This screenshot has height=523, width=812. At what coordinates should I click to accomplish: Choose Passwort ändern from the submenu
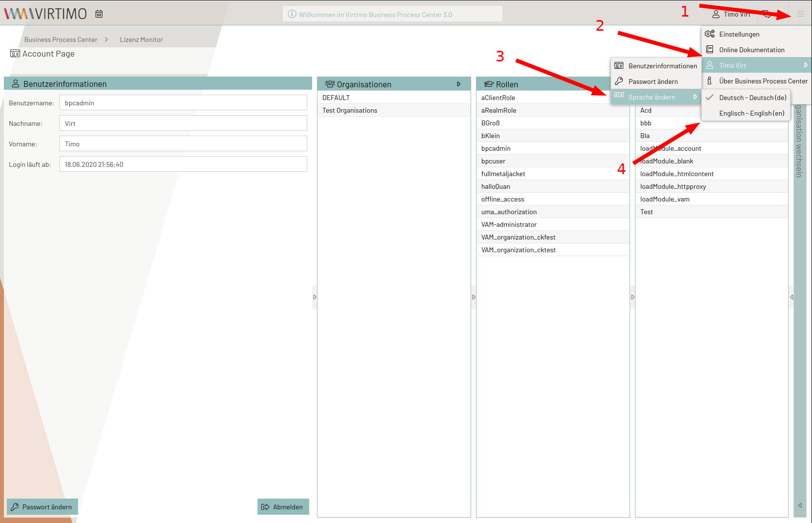tap(653, 81)
